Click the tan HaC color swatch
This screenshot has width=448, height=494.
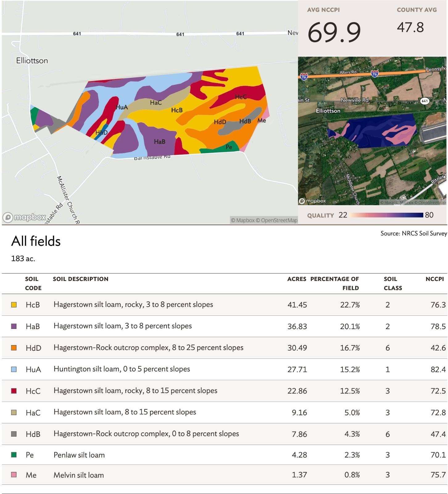tap(14, 412)
